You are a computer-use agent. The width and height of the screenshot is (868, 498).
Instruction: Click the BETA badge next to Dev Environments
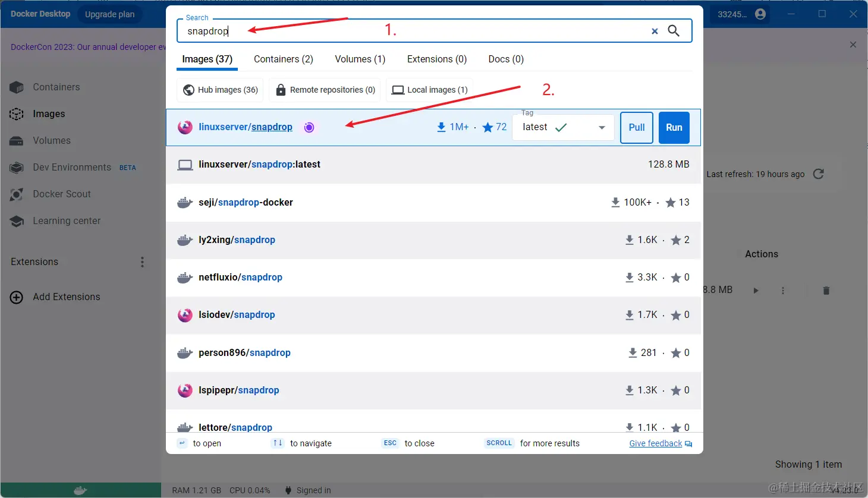[x=128, y=168]
